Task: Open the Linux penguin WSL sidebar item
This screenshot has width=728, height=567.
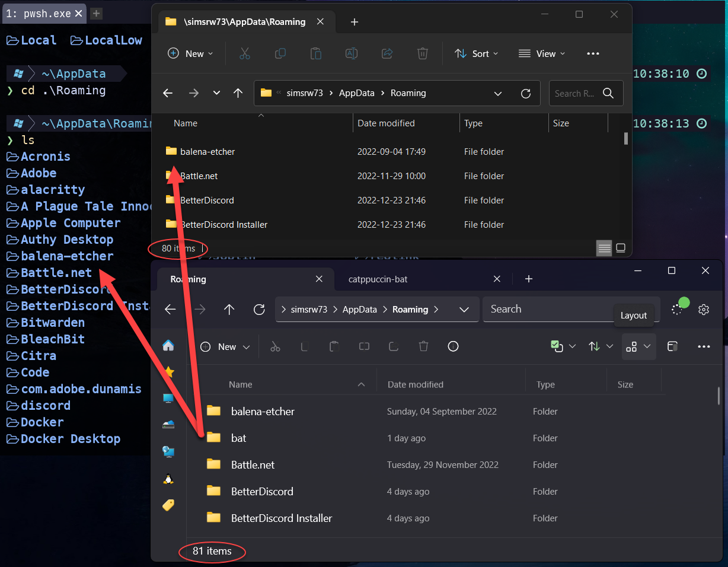Action: pos(168,479)
